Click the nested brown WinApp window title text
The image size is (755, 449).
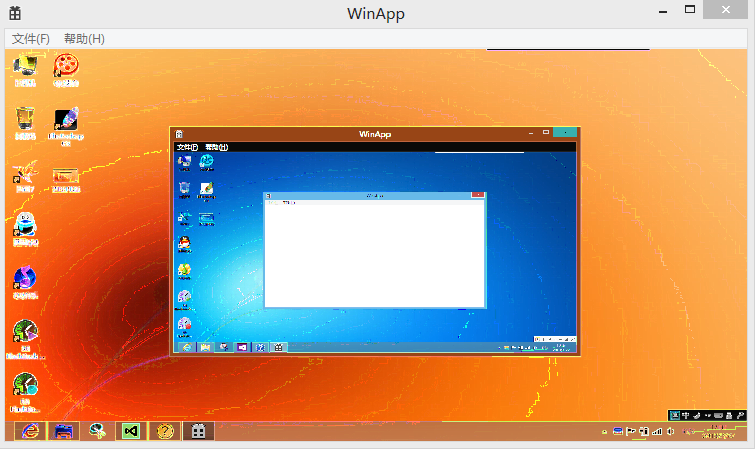[375, 134]
